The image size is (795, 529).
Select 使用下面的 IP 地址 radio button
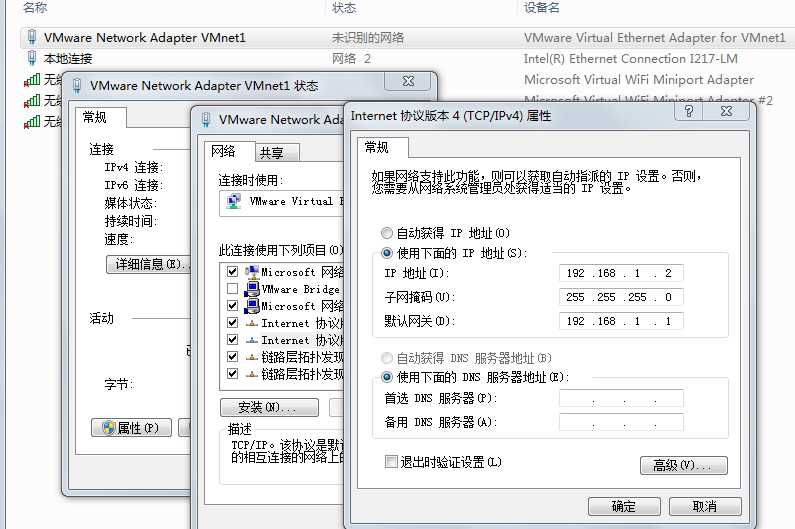point(387,253)
